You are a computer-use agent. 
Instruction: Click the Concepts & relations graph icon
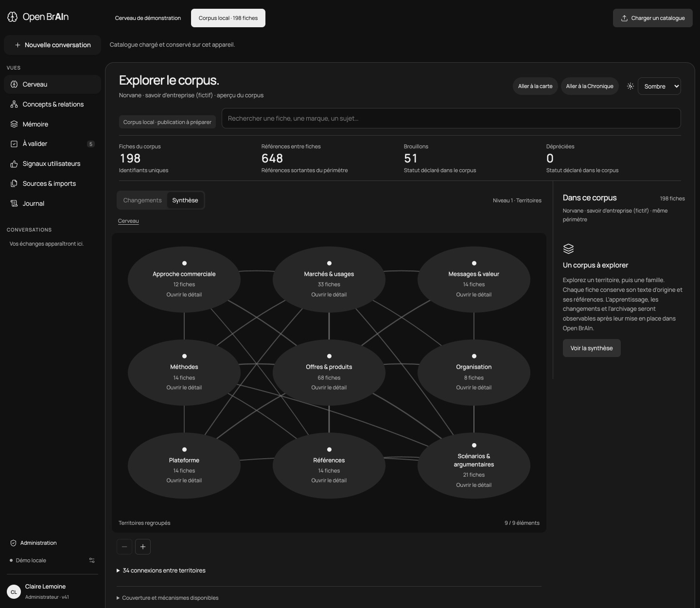14,104
